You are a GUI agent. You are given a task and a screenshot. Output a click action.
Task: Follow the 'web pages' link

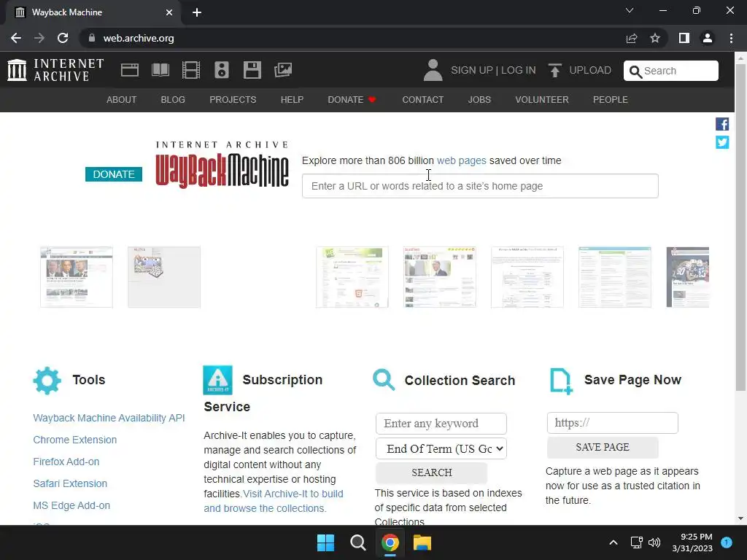tap(461, 160)
